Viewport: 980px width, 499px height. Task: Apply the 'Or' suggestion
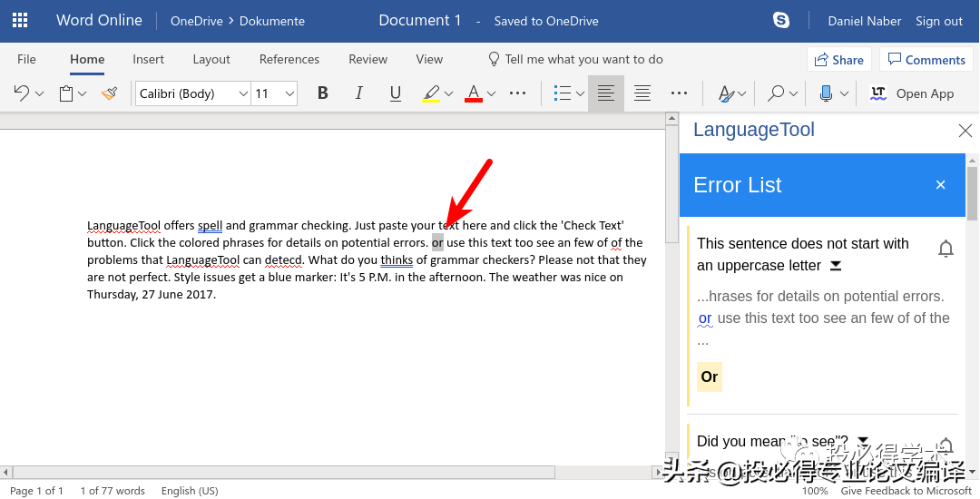pyautogui.click(x=710, y=377)
